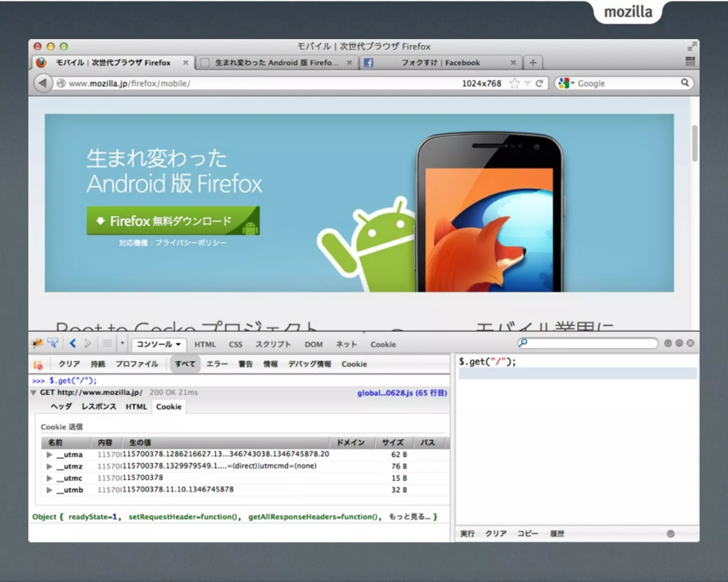Toggle the 持続 persist option
Screen dimensions: 728x582
(98, 364)
